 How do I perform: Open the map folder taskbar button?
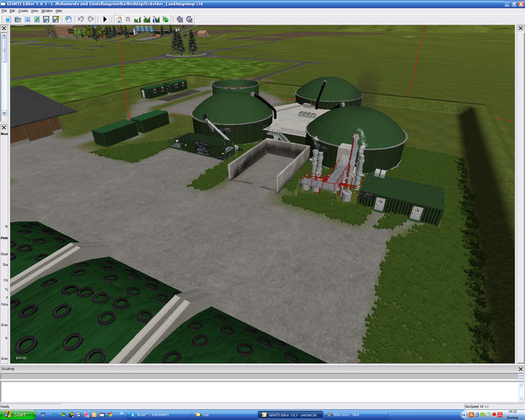coord(225,415)
